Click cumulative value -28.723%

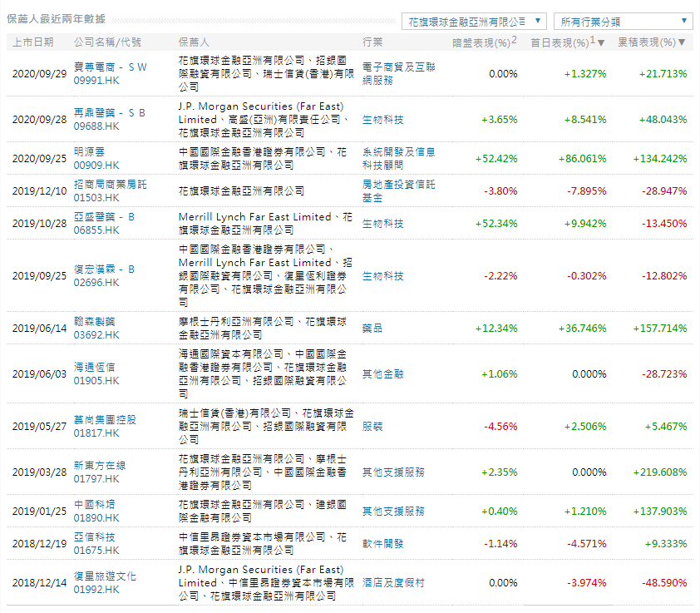664,374
